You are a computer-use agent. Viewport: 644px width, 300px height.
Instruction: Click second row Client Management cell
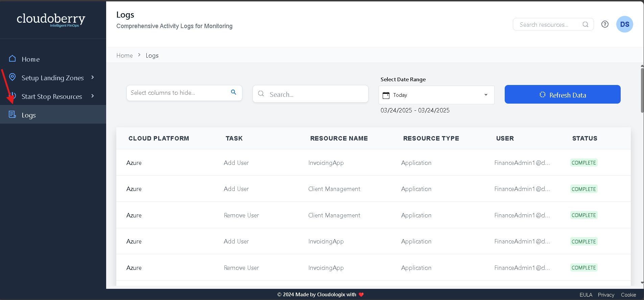coord(334,189)
